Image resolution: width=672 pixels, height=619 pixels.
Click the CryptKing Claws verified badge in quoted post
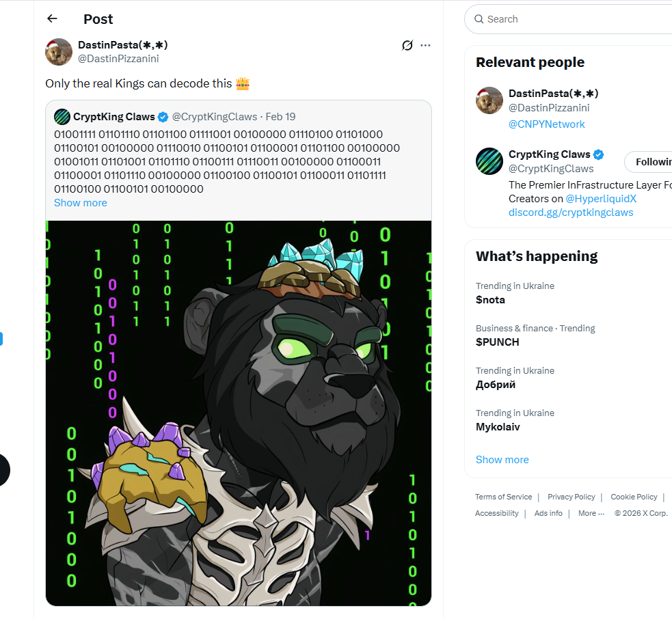pyautogui.click(x=163, y=117)
